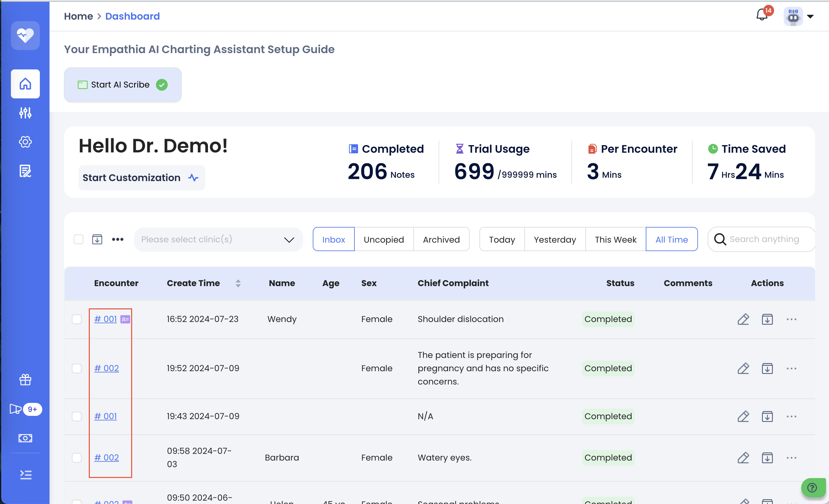The width and height of the screenshot is (829, 504).
Task: Expand the user avatar menu arrow
Action: click(810, 17)
